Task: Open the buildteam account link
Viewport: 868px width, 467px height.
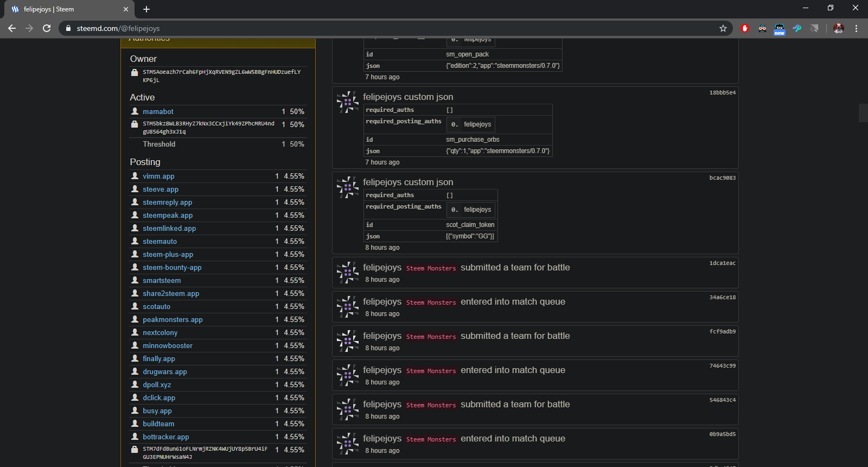Action: coord(158,424)
